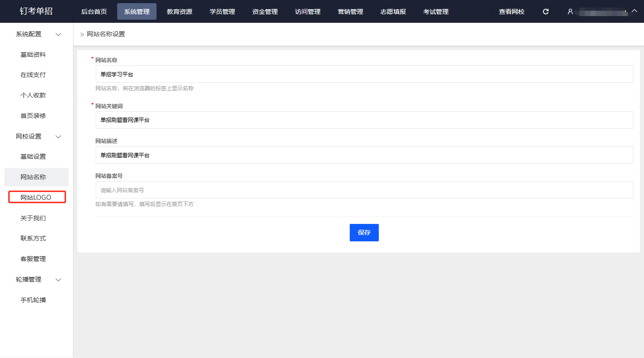Collapse the 轮播管理 sidebar section
Viewport: 644px width, 358px height.
tap(58, 280)
